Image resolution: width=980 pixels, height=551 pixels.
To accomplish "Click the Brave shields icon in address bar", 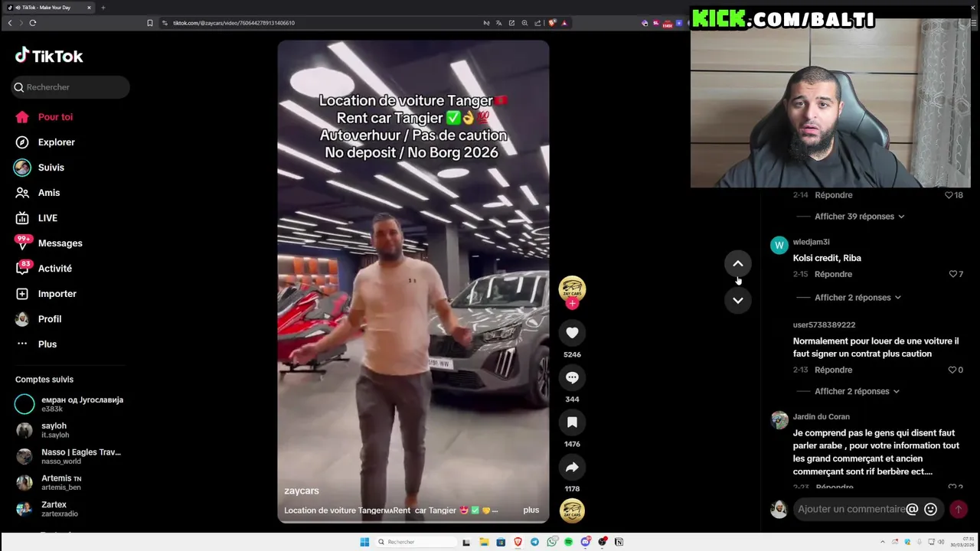I will click(x=552, y=23).
